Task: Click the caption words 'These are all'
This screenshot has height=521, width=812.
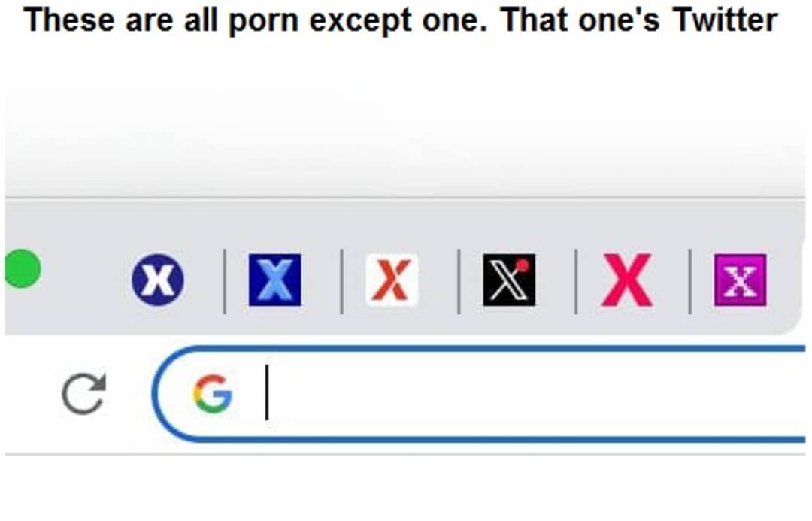Action: point(120,20)
